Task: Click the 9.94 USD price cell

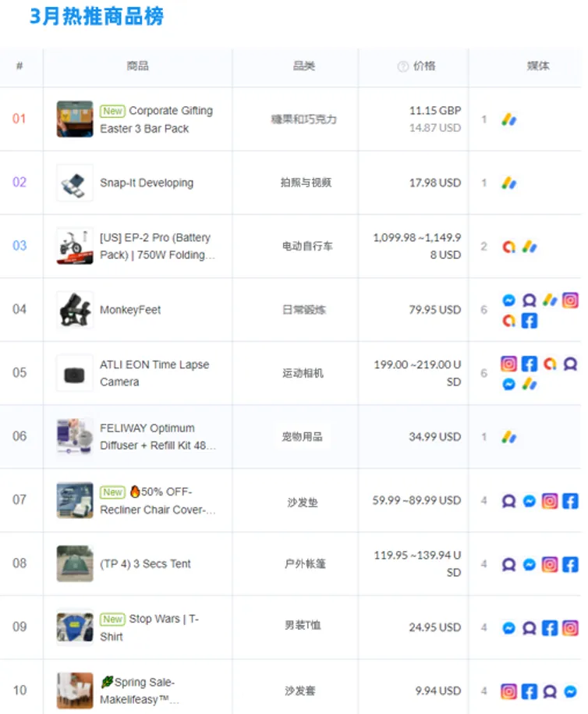Action: click(x=438, y=691)
